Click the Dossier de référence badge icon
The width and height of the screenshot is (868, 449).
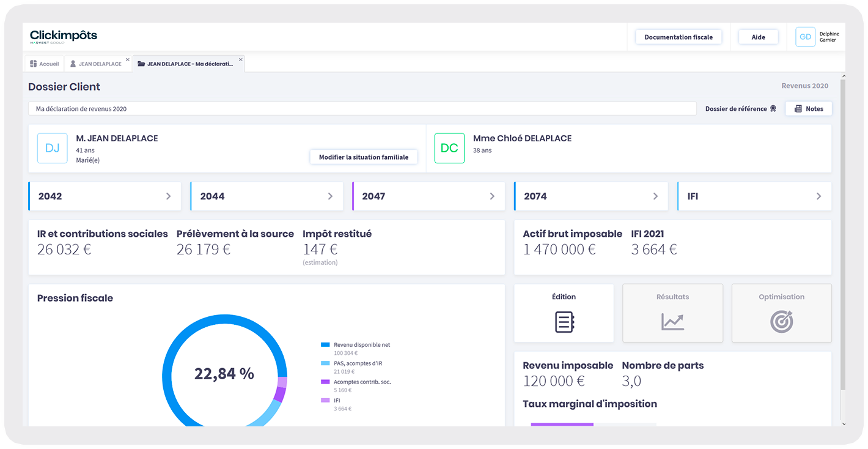point(773,109)
